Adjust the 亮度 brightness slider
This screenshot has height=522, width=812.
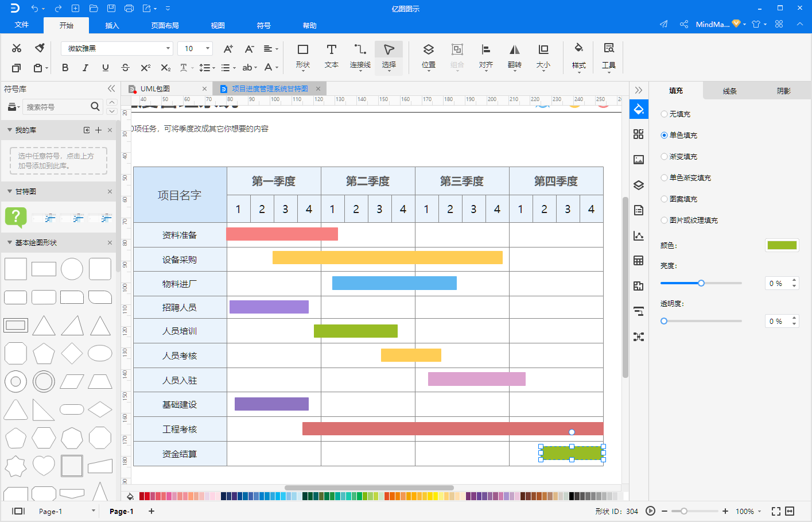[701, 283]
